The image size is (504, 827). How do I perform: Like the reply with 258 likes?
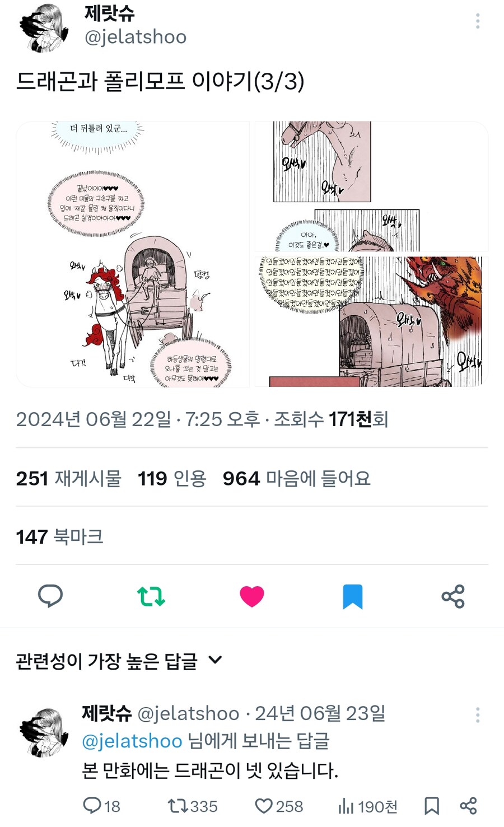point(278,806)
